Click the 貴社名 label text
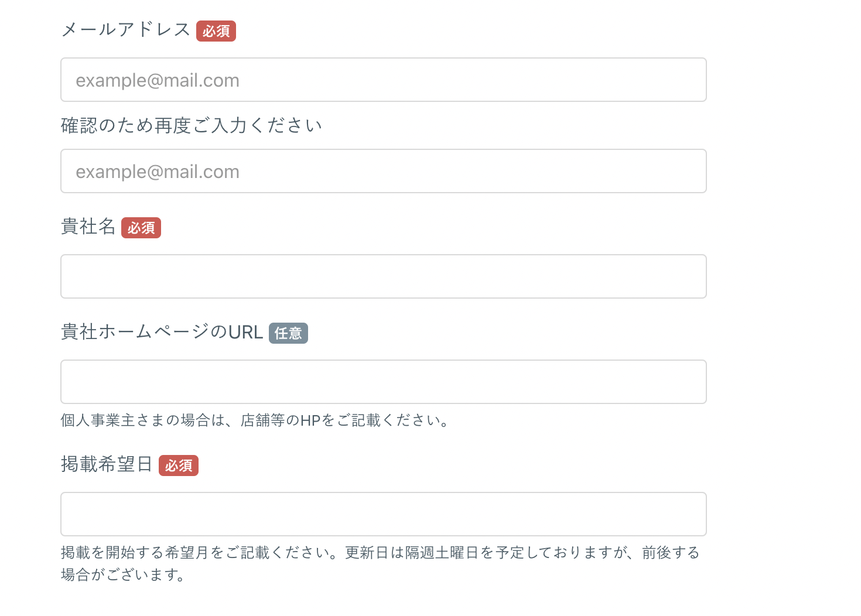This screenshot has height=616, width=861. click(88, 227)
